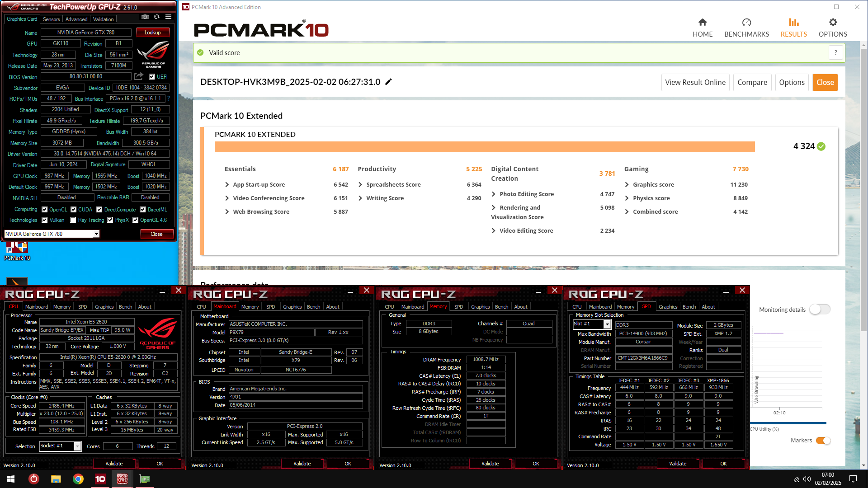The width and height of the screenshot is (868, 488).
Task: Open Windows Start menu
Action: coord(11,479)
